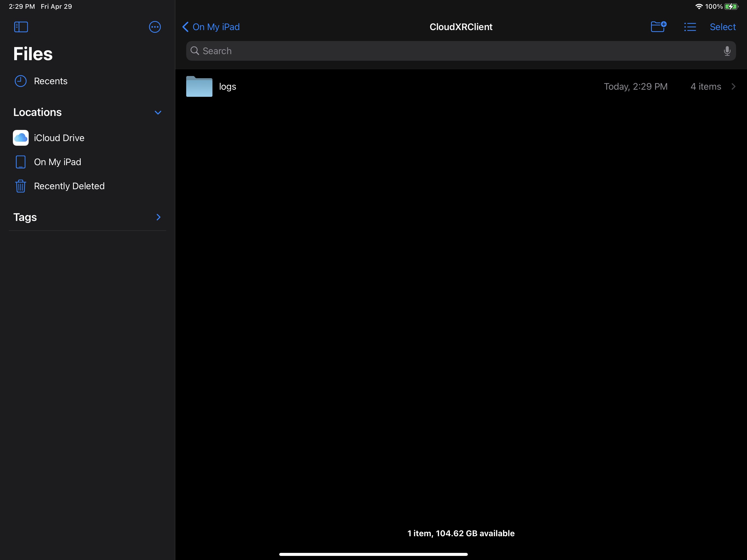Select On My iPad in sidebar
This screenshot has height=560, width=747.
[57, 162]
